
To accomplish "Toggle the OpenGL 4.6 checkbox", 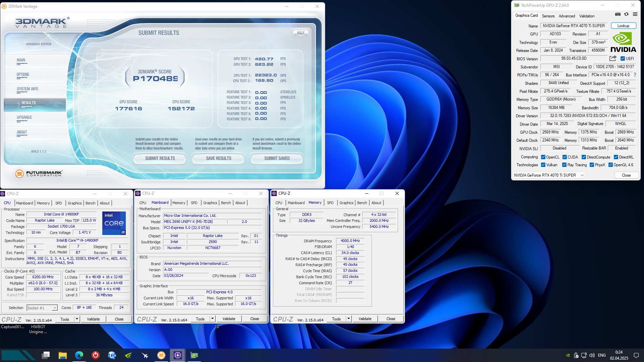I will (610, 165).
